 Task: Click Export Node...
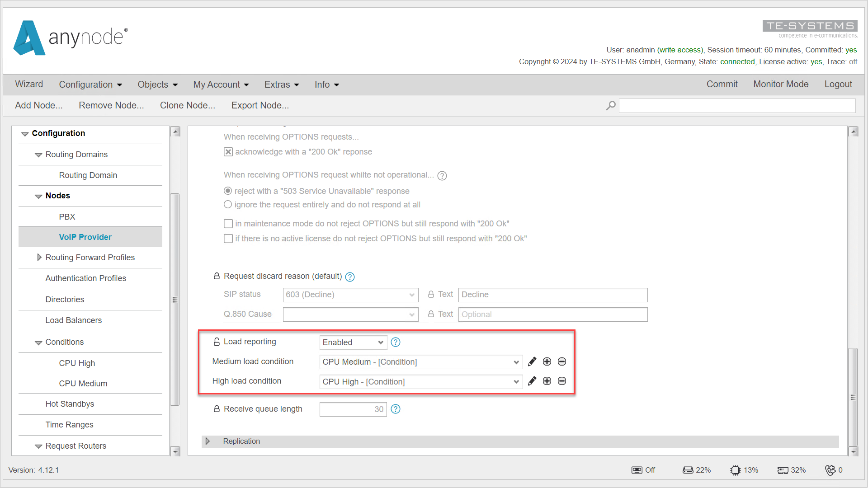[x=260, y=105]
